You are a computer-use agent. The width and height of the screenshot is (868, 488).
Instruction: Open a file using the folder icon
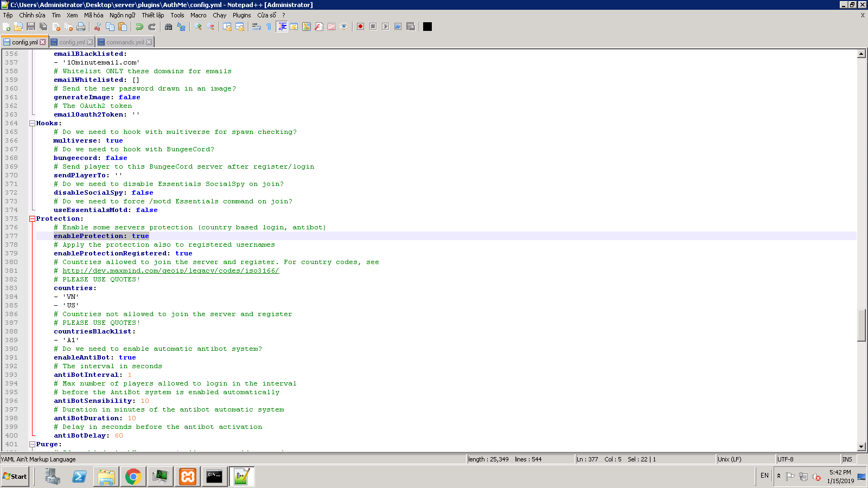(x=18, y=27)
